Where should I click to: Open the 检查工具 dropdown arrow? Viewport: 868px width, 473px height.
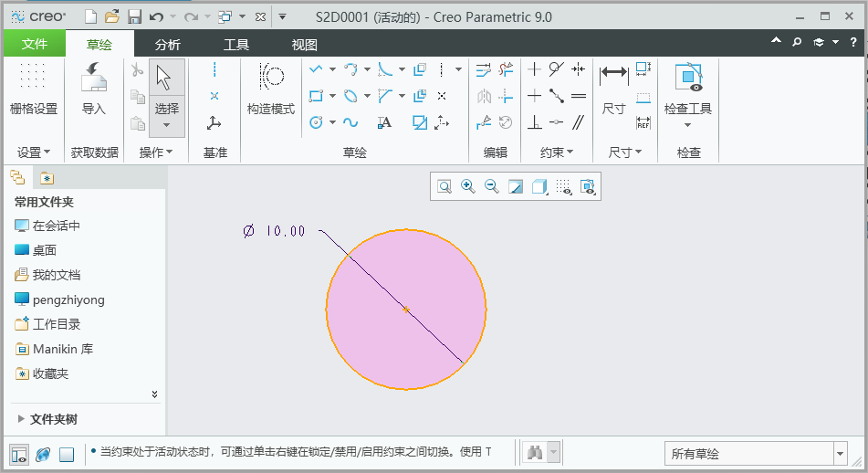(688, 125)
